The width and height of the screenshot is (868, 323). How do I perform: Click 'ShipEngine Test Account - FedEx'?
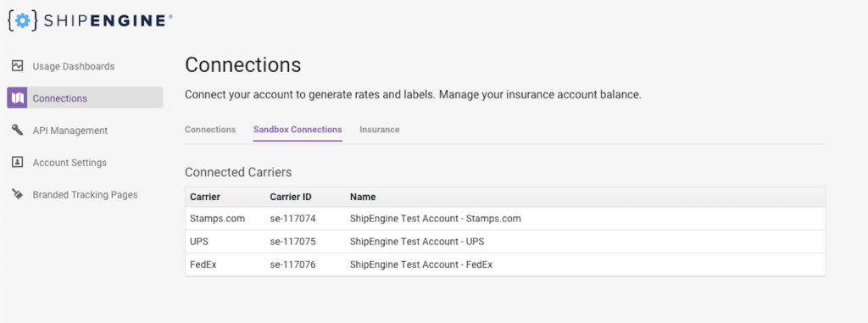(421, 265)
